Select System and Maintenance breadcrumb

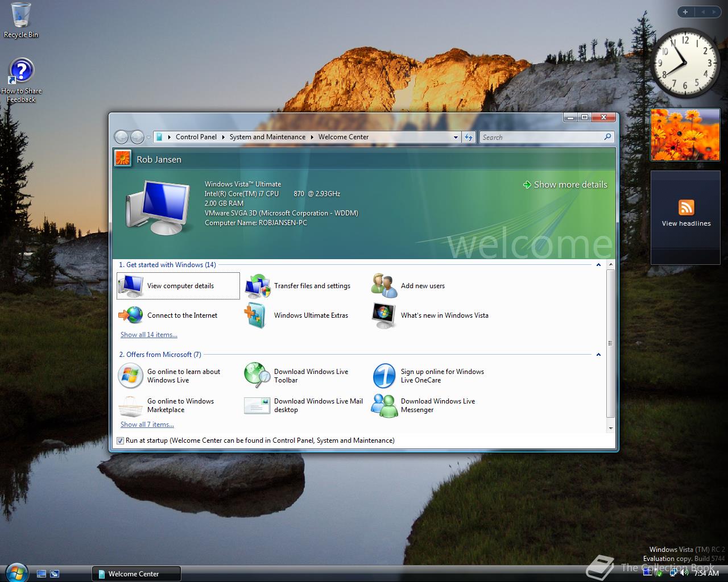tap(267, 137)
